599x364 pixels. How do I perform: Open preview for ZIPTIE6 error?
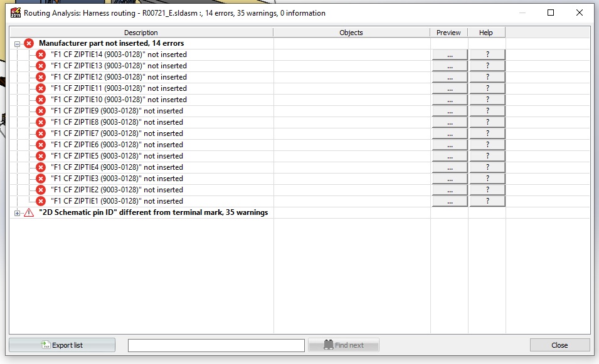click(x=450, y=145)
